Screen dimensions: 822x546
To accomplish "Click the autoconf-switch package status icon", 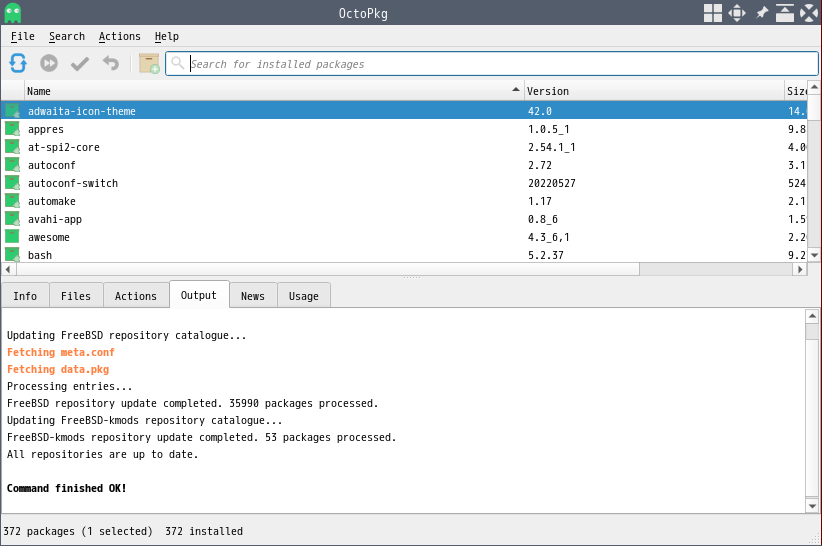I will click(13, 183).
